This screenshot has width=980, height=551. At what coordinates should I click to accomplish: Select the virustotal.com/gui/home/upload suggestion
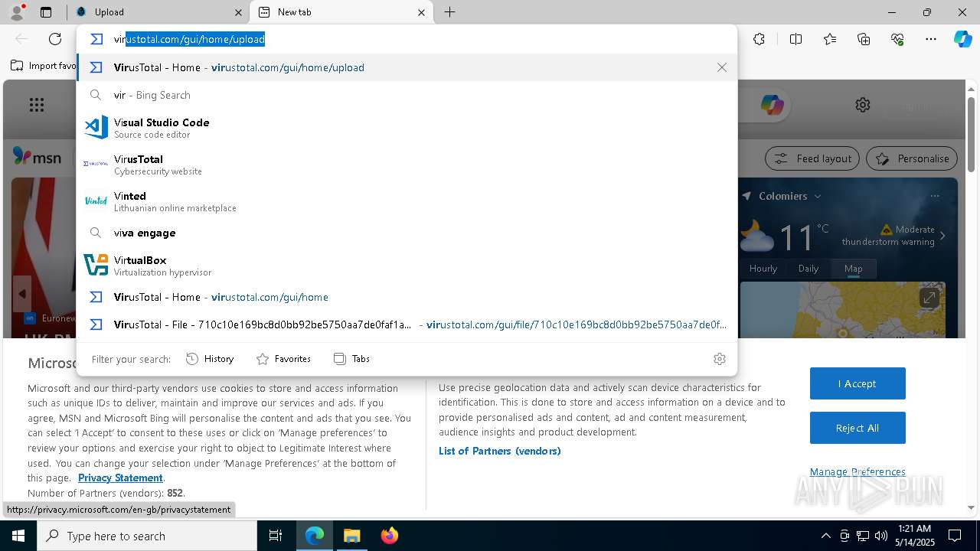click(x=407, y=67)
